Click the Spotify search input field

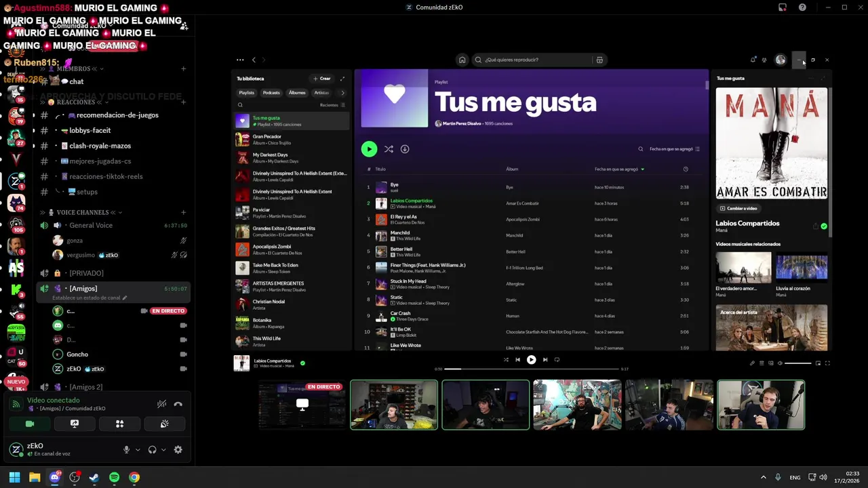tap(532, 60)
